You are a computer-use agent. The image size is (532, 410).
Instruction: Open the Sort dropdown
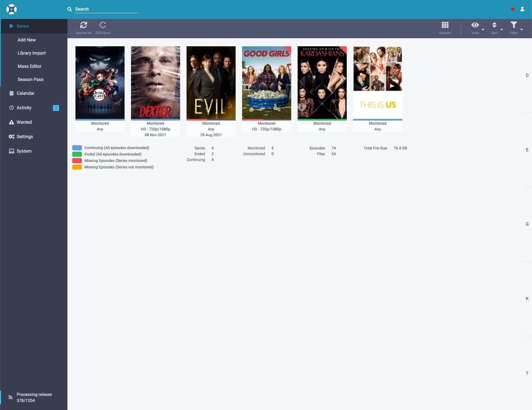click(494, 25)
